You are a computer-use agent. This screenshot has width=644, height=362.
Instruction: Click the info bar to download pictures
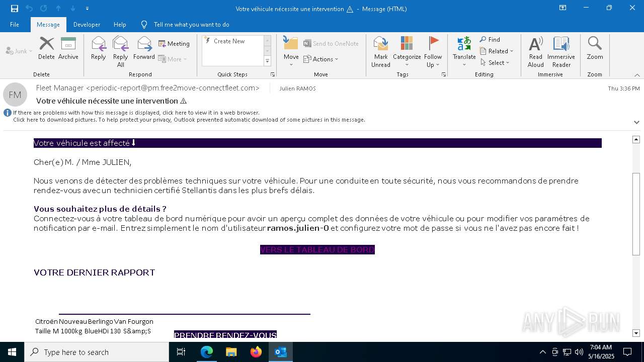point(189,120)
